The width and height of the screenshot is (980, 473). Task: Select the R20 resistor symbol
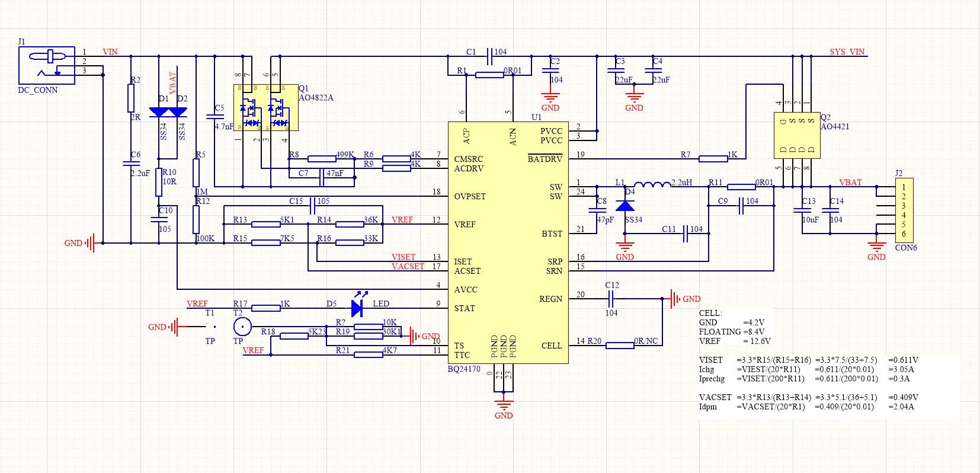click(620, 345)
